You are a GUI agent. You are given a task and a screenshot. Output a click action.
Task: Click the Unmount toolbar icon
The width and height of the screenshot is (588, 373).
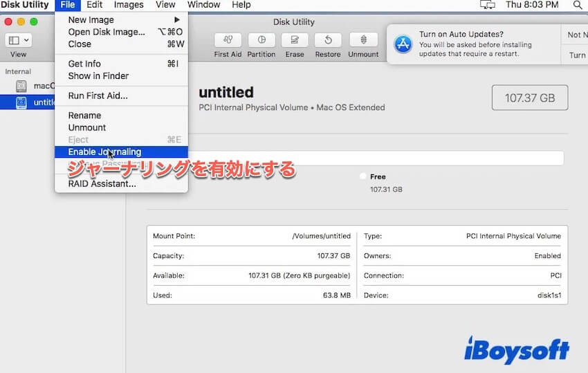[363, 39]
